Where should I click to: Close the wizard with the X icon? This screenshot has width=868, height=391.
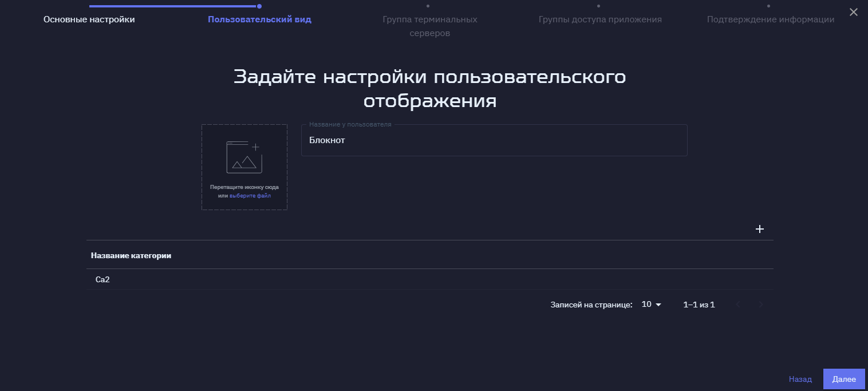[854, 12]
